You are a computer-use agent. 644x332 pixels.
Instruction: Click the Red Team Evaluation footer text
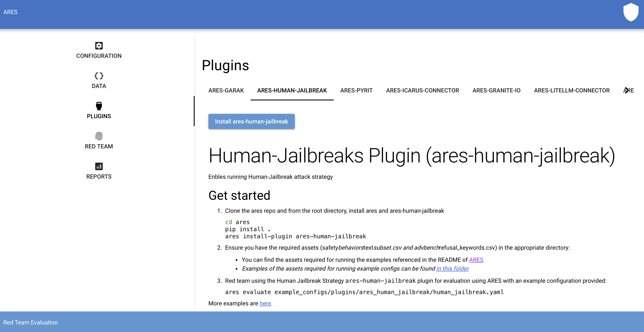tap(31, 323)
